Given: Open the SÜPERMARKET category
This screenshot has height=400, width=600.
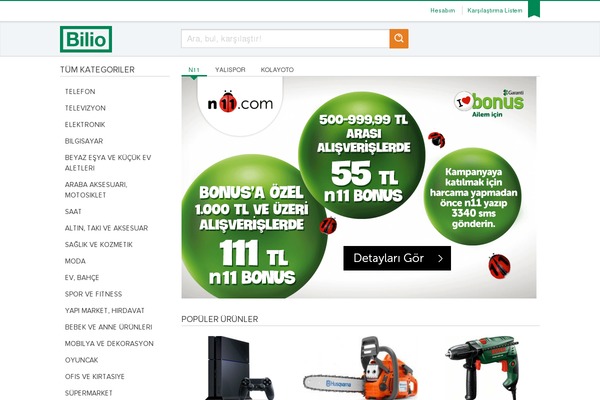Looking at the screenshot, I should [x=88, y=392].
